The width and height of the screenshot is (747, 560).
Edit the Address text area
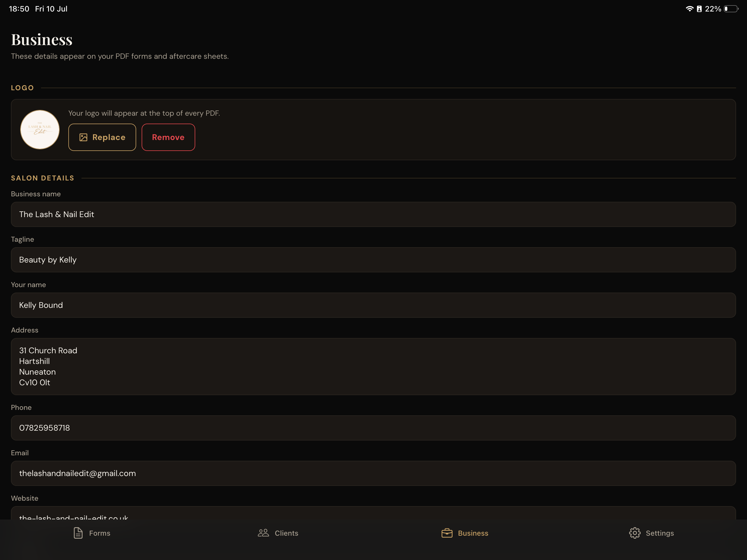coord(373,366)
